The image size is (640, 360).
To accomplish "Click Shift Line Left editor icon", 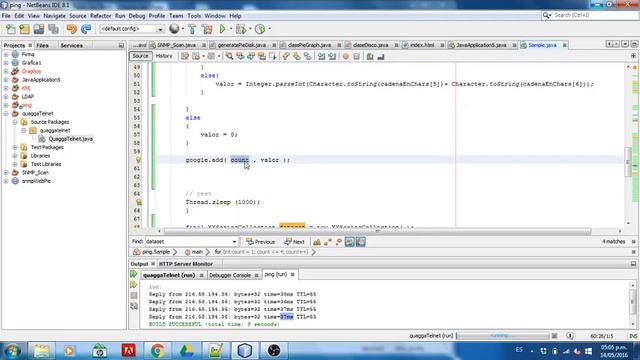I will [x=322, y=56].
